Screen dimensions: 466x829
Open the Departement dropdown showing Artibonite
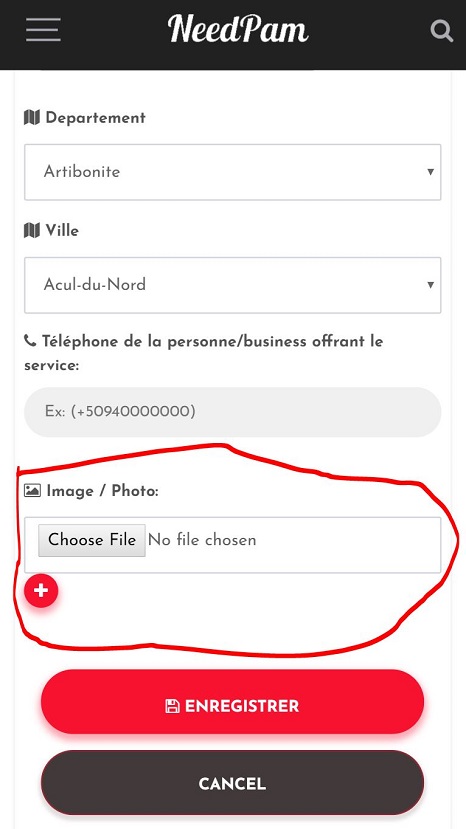click(233, 172)
